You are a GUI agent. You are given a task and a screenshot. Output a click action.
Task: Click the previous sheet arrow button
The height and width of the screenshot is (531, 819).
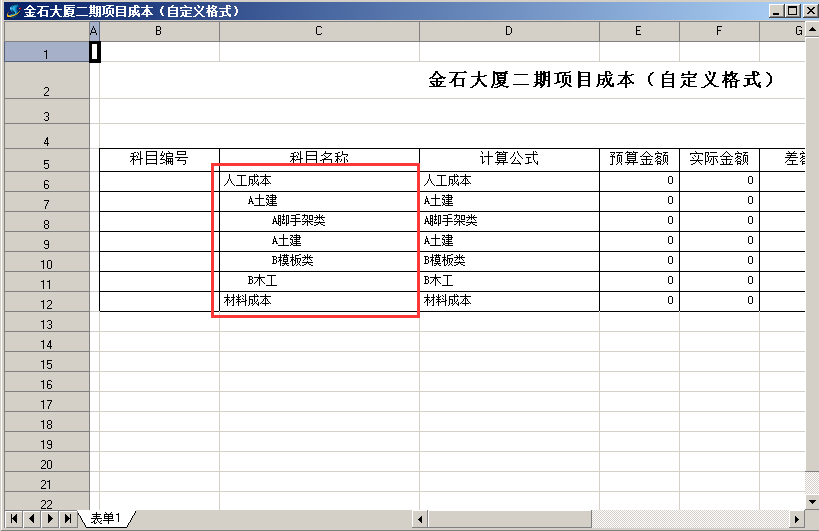click(x=31, y=518)
